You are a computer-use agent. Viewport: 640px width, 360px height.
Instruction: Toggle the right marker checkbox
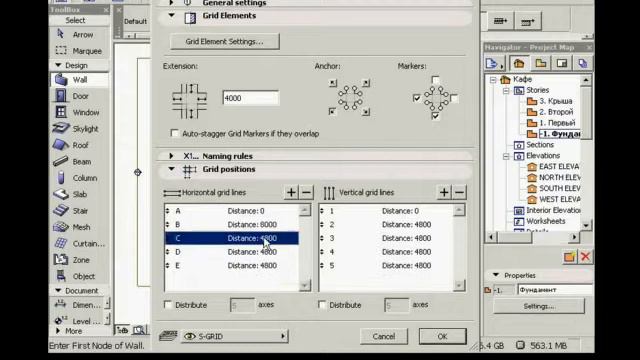pos(454,98)
